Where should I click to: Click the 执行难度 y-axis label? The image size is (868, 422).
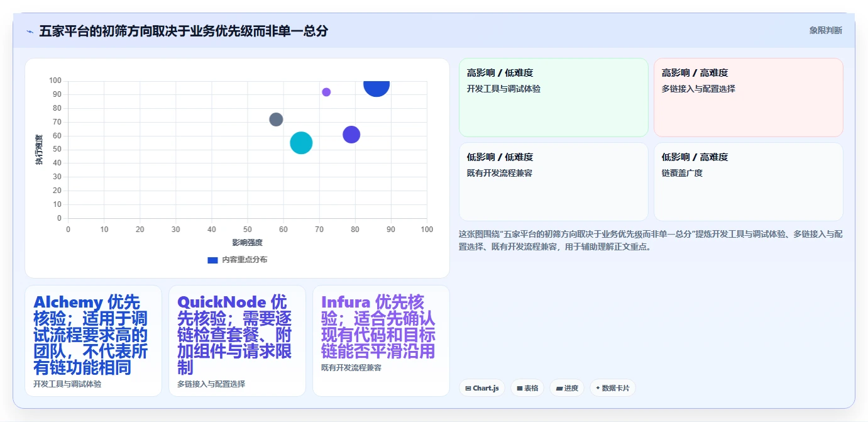point(39,150)
